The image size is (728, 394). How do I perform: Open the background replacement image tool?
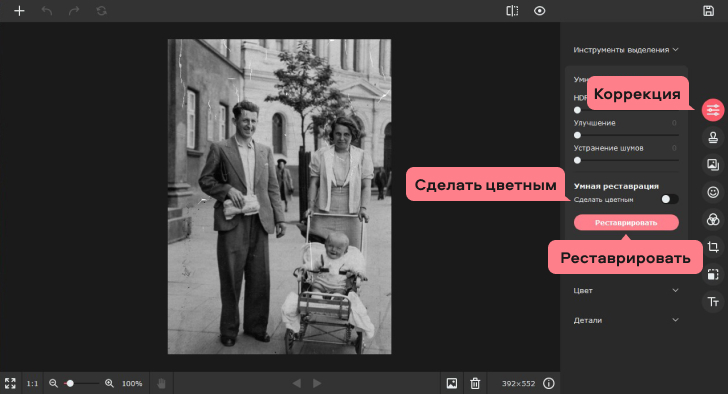pos(713,164)
